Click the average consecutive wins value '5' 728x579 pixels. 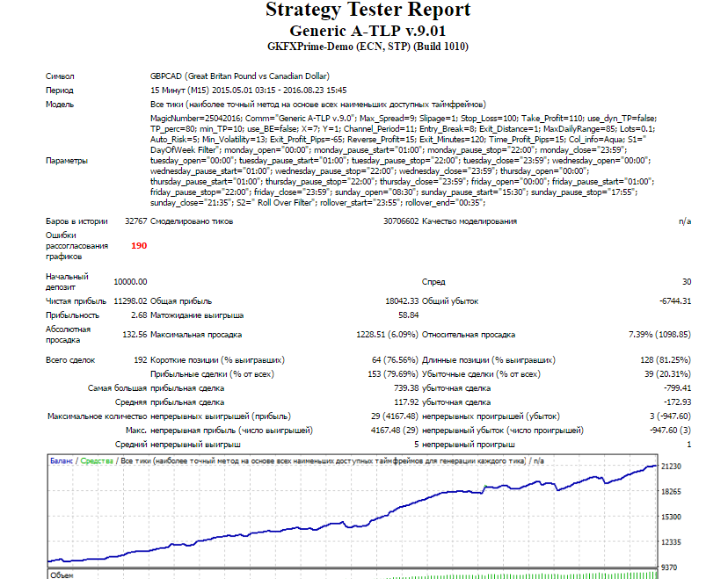(x=417, y=445)
